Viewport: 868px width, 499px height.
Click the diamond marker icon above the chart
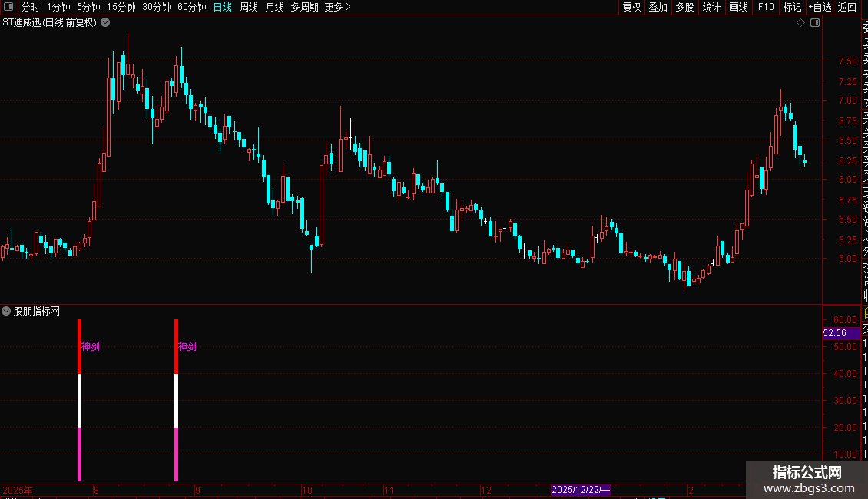click(x=800, y=23)
